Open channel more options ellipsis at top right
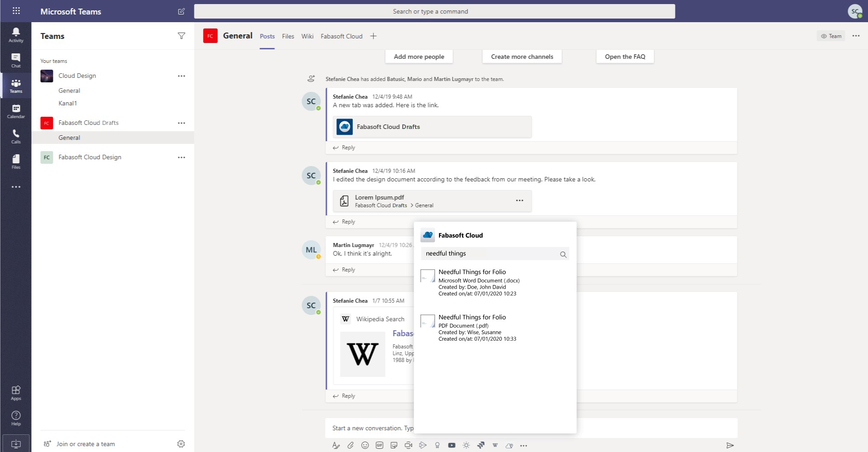 (856, 36)
